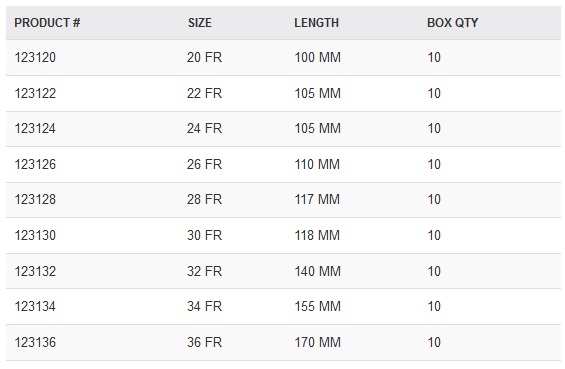The image size is (565, 369).
Task: Click the 170 MM length cell
Action: (317, 342)
